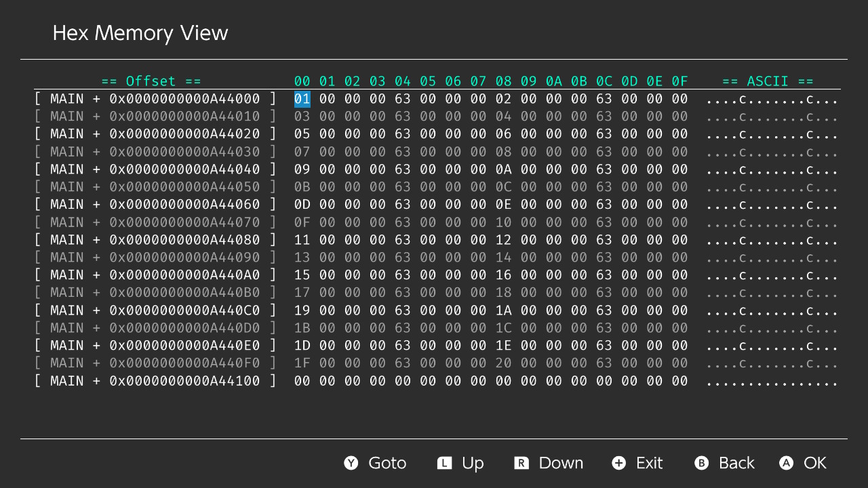868x488 pixels.
Task: Click the L button icon for Up
Action: point(444,463)
